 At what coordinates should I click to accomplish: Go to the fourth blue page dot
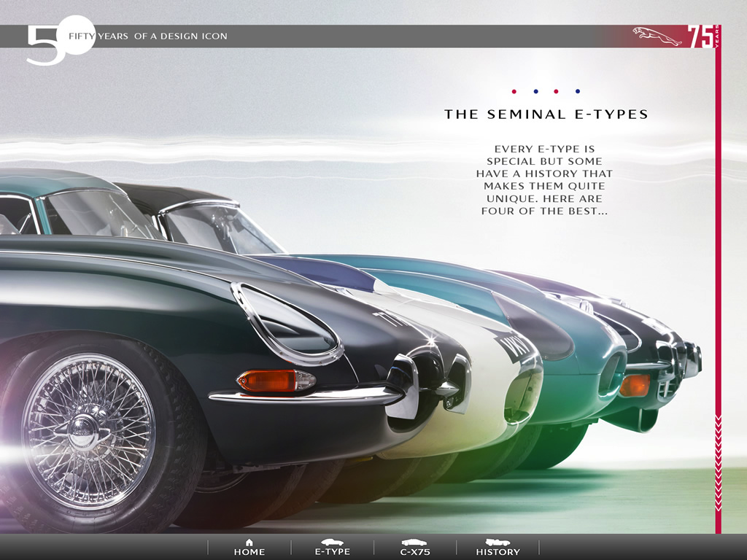pos(578,92)
